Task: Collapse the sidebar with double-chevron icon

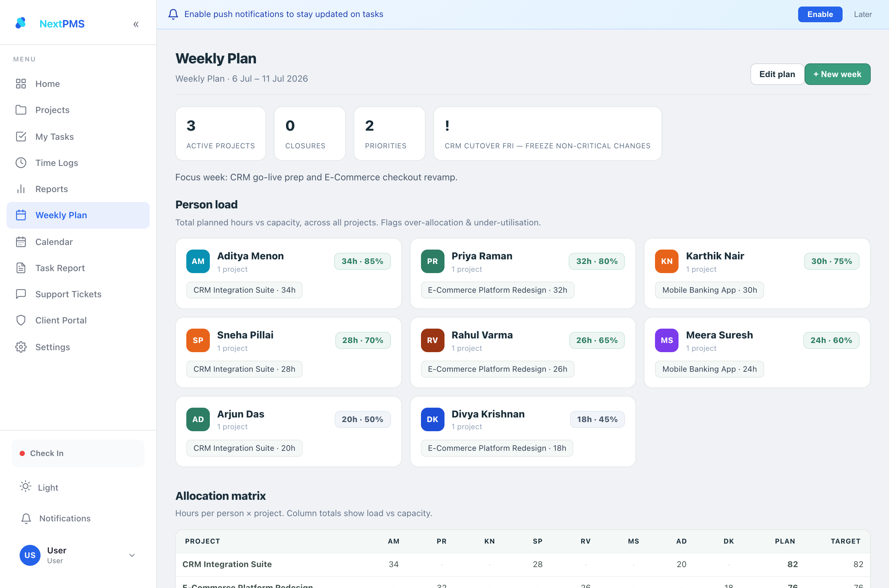Action: coord(136,24)
